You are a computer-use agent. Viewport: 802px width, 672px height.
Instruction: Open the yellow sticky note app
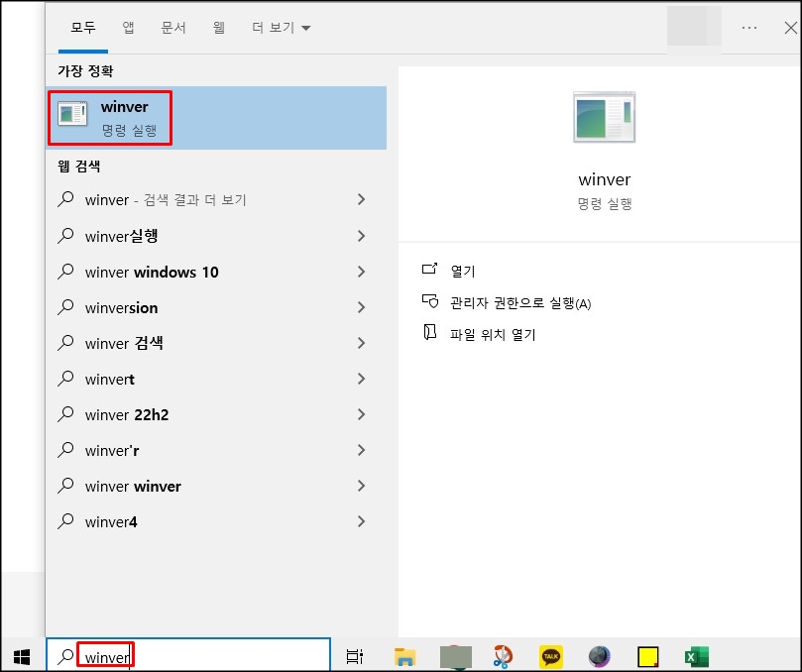point(648,657)
